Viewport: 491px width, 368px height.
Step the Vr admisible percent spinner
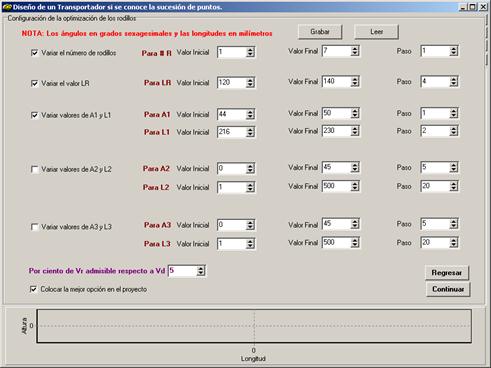pos(200,271)
